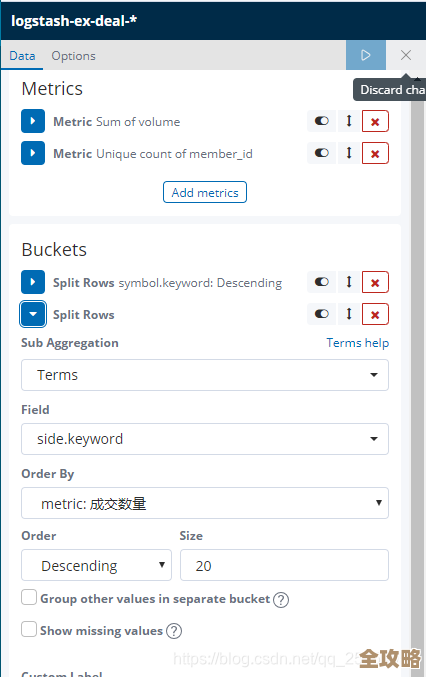Check Group other values in separate bucket
The height and width of the screenshot is (677, 426).
click(x=29, y=598)
